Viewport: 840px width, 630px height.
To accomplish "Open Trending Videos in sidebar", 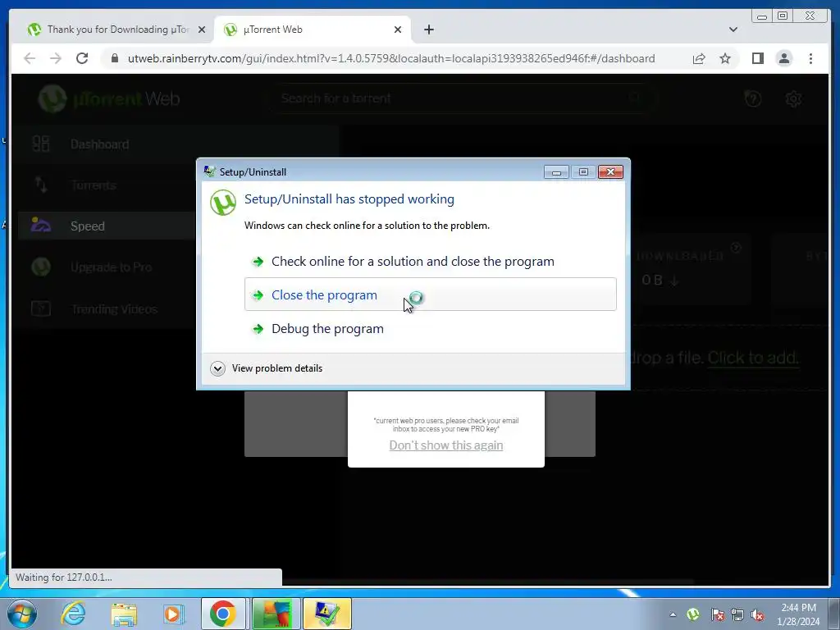I will tap(114, 309).
